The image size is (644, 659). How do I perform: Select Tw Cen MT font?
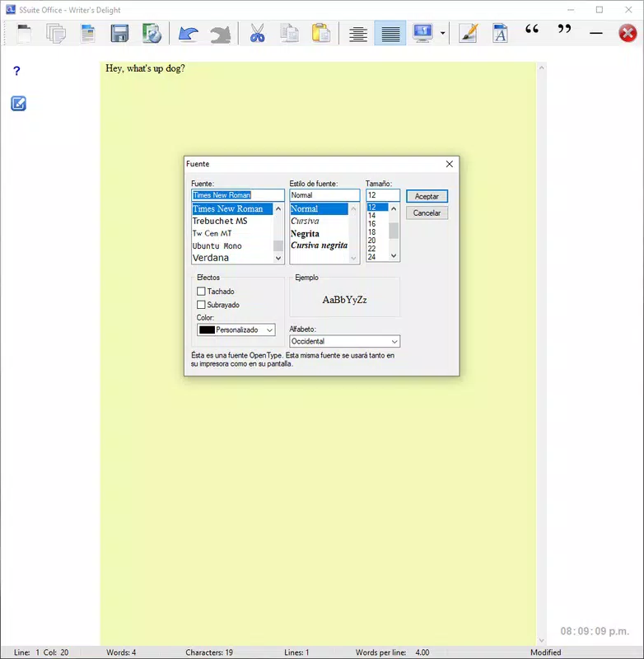(232, 233)
